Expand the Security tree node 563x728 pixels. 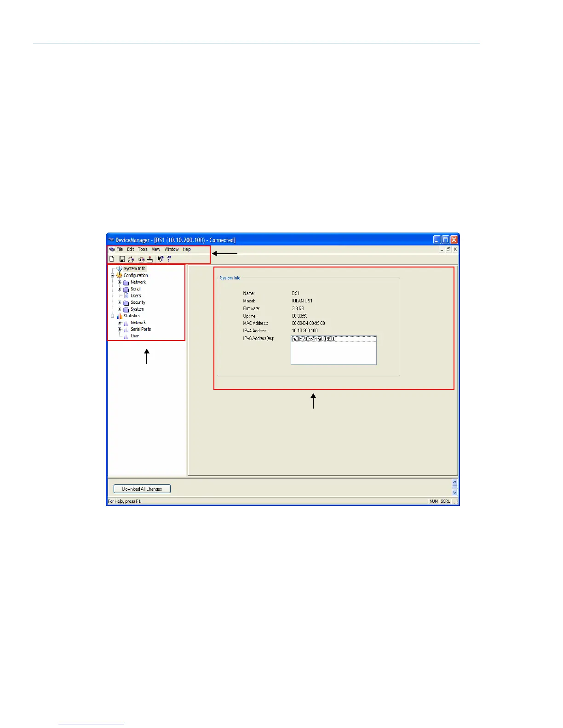coord(119,302)
